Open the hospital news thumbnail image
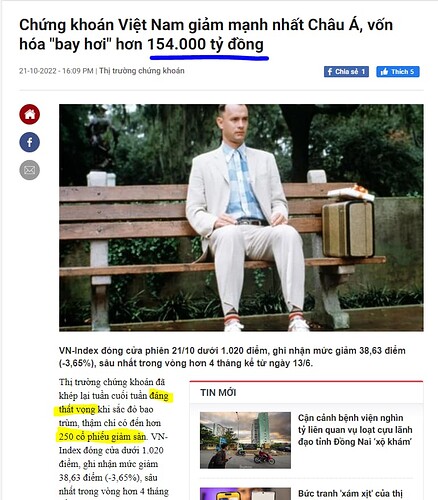Viewport: 438px width, 500px height. (245, 440)
